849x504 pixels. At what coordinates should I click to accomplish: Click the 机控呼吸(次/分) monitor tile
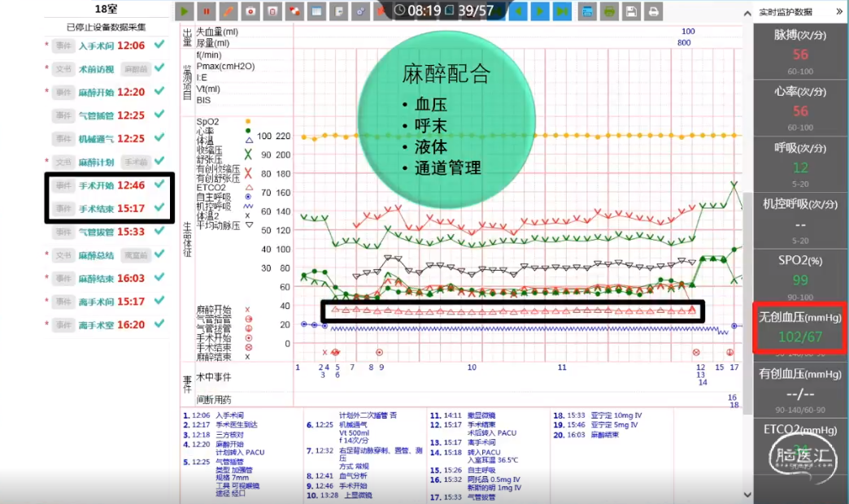800,220
